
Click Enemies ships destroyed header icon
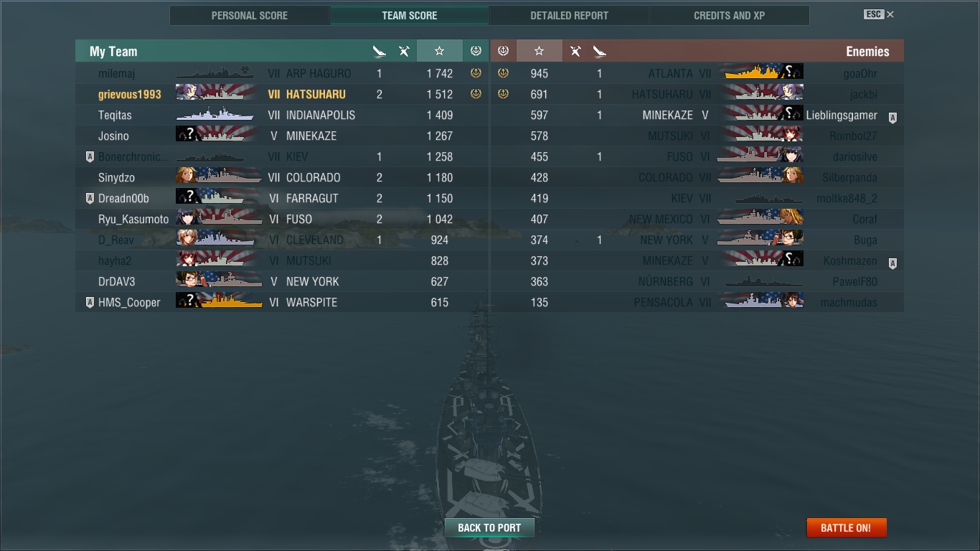click(x=600, y=51)
